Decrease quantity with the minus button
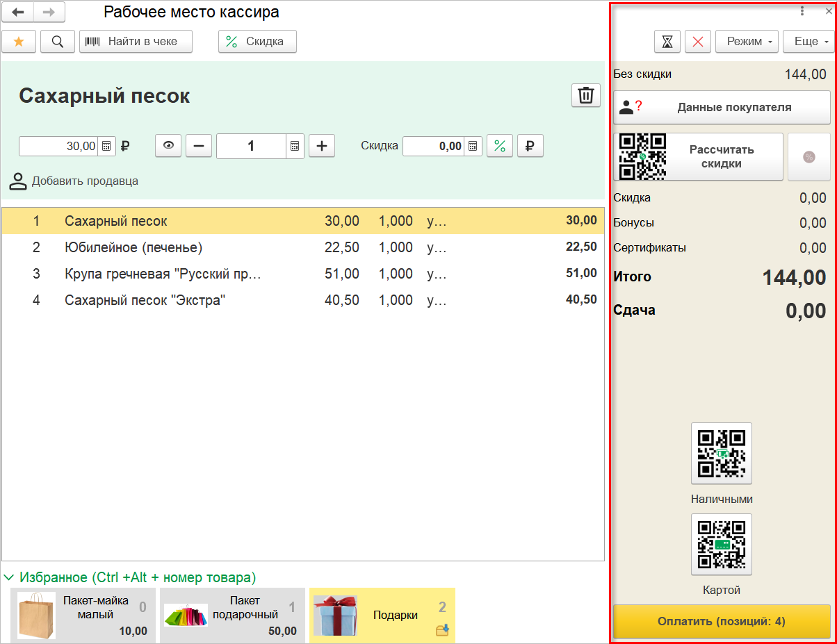837x644 pixels. (x=199, y=146)
